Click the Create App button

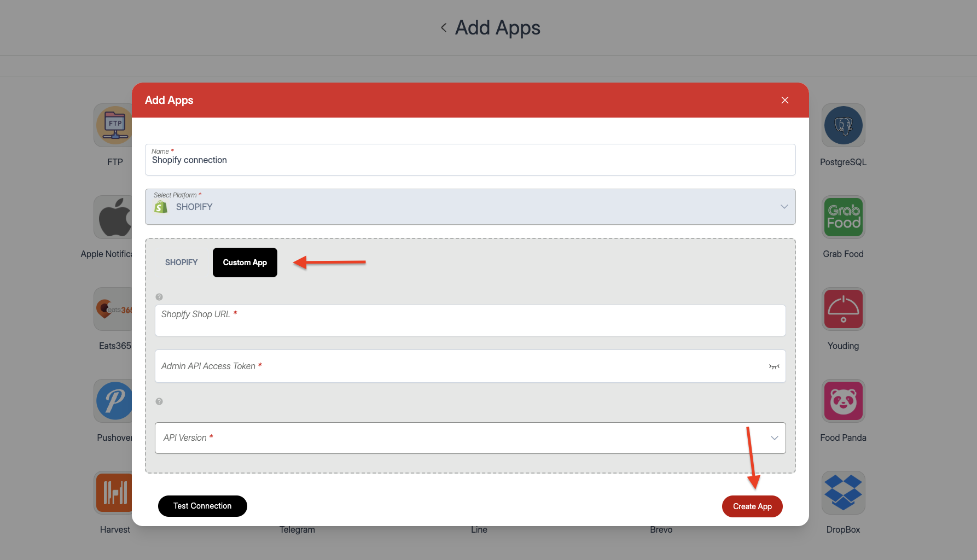pos(752,506)
